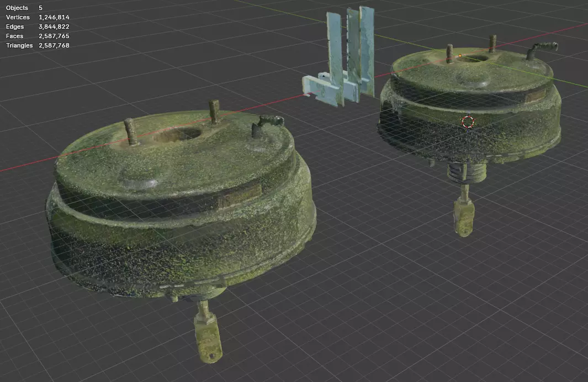Click the Objects statistic label
This screenshot has width=588, height=382.
point(17,8)
